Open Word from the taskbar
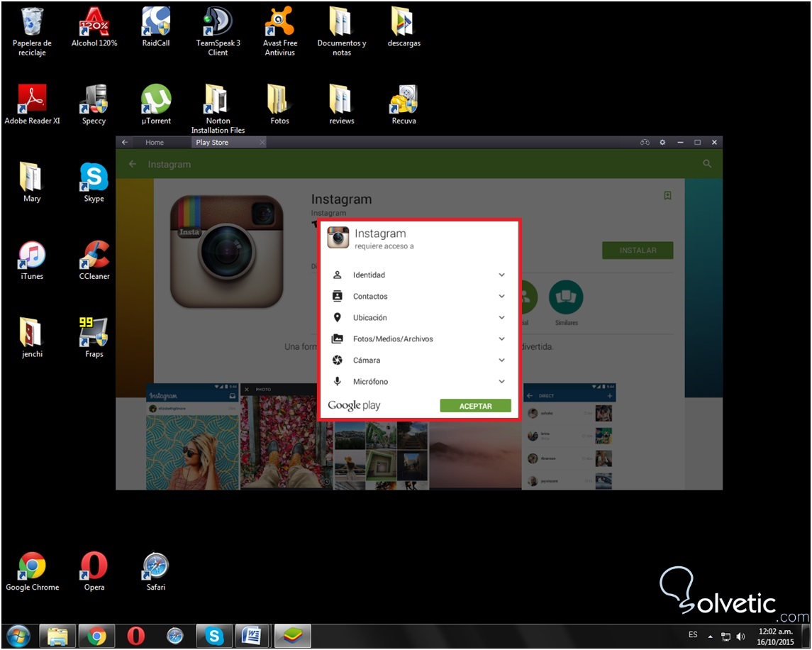812x650 pixels. 252,636
